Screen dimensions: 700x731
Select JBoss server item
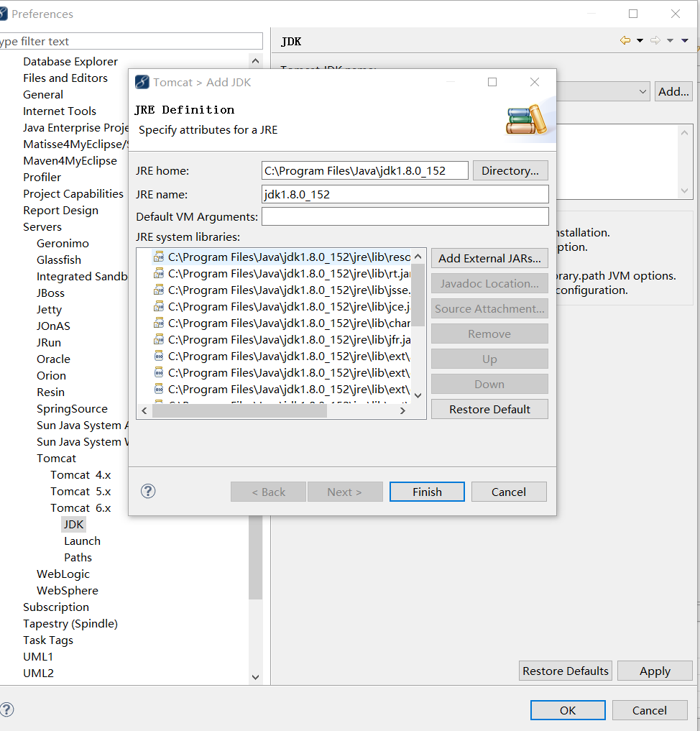click(50, 293)
